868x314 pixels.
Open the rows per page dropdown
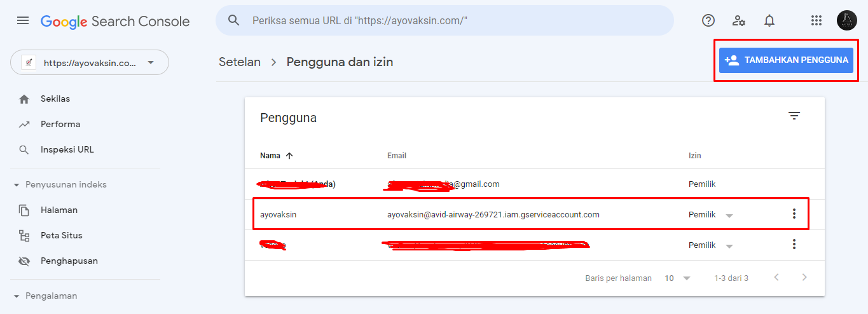tap(678, 278)
